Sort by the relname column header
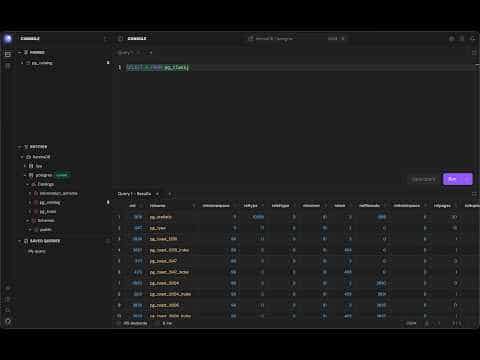This screenshot has width=480, height=360. 158,206
